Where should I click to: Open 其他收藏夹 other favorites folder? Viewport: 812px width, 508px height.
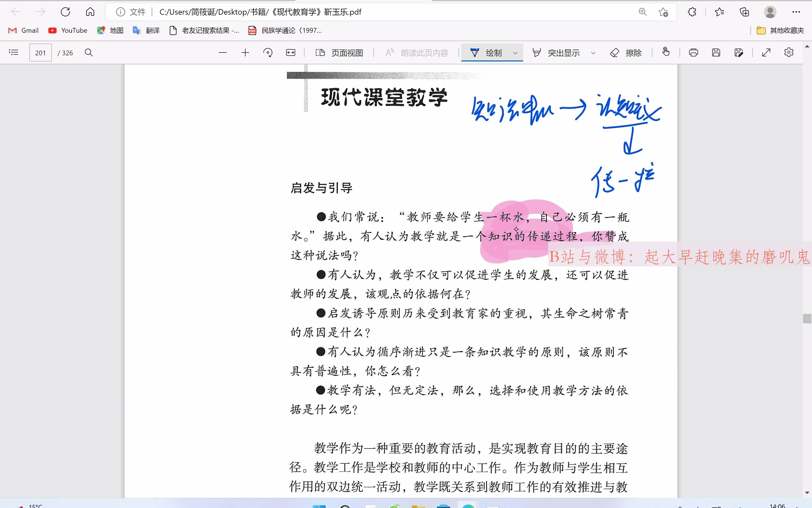(x=780, y=30)
